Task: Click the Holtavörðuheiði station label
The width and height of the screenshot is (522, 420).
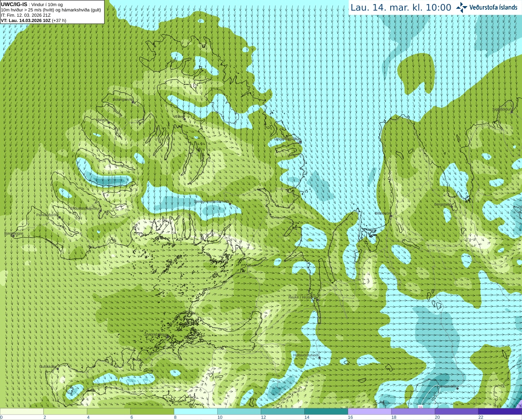Action: point(306,355)
